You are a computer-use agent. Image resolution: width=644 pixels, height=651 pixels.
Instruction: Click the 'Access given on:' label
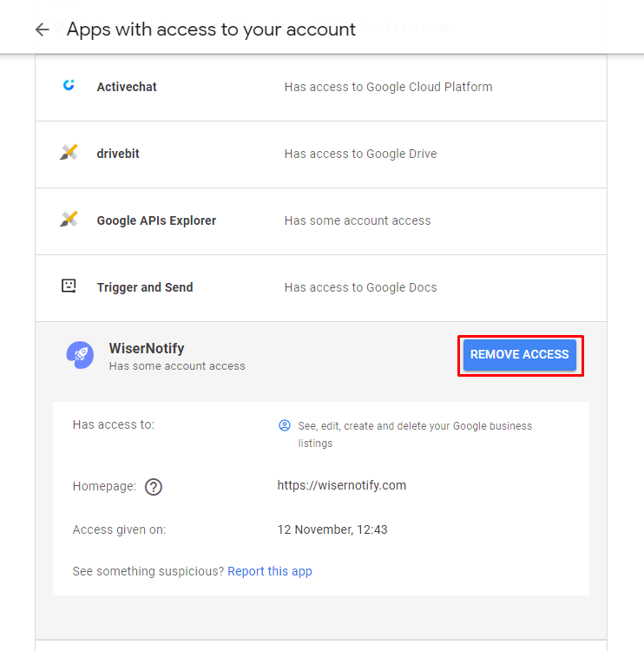pos(119,529)
